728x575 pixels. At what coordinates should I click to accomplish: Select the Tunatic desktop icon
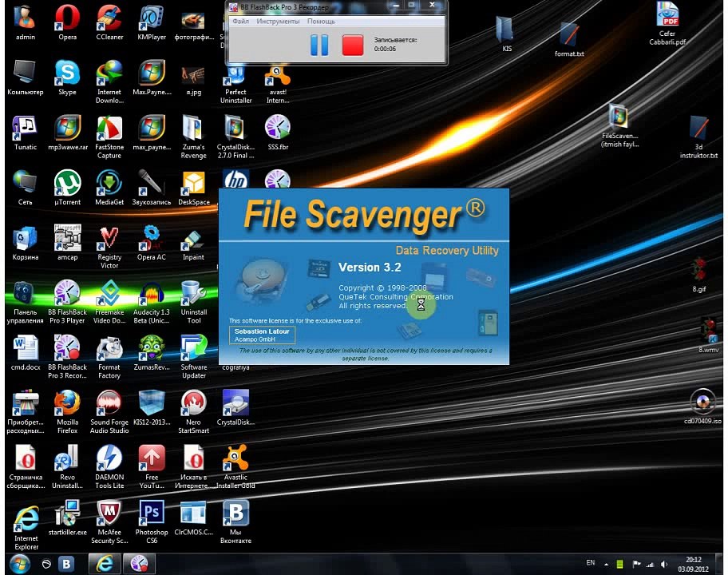[25, 133]
